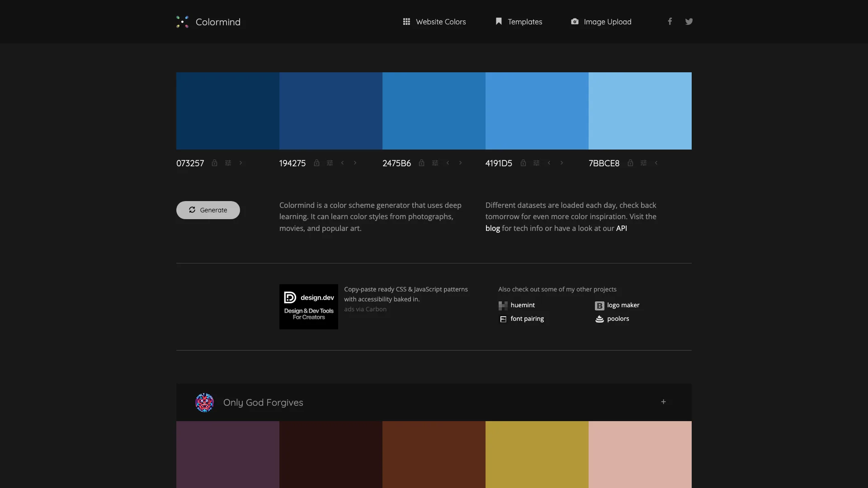Click the hex value 2475B6

397,163
